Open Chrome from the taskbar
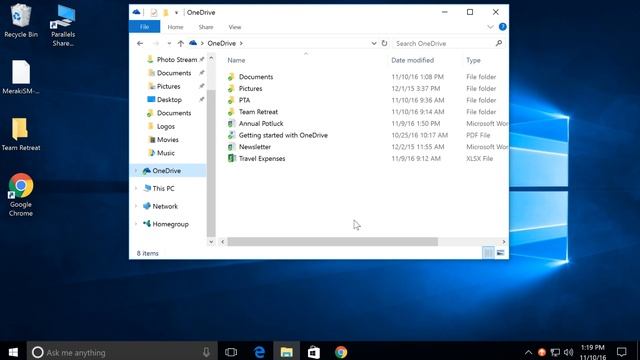 click(x=341, y=352)
